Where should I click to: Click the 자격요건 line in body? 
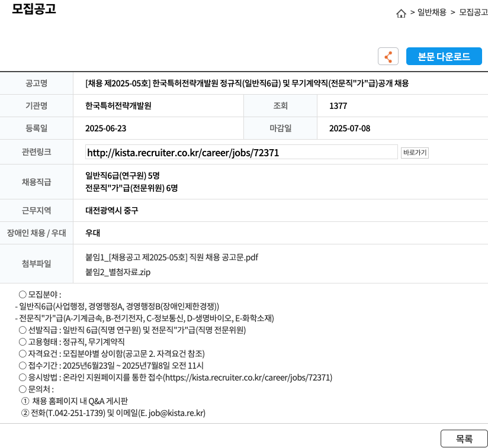click(111, 354)
